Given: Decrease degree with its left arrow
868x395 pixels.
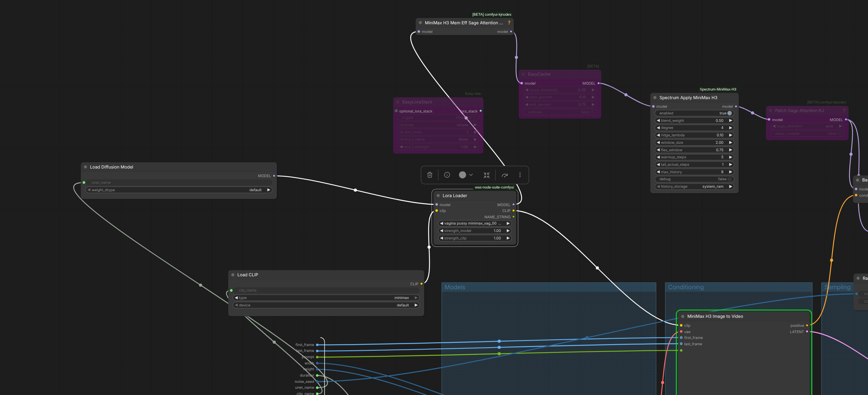Looking at the screenshot, I should coord(658,128).
